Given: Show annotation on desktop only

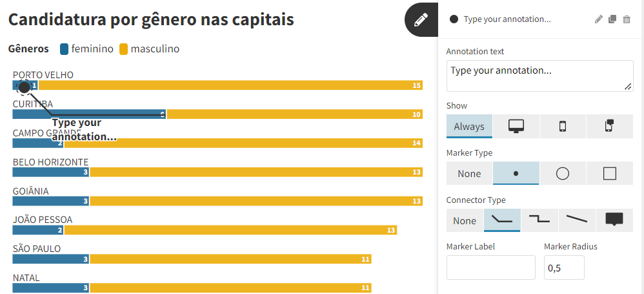Looking at the screenshot, I should (x=516, y=127).
